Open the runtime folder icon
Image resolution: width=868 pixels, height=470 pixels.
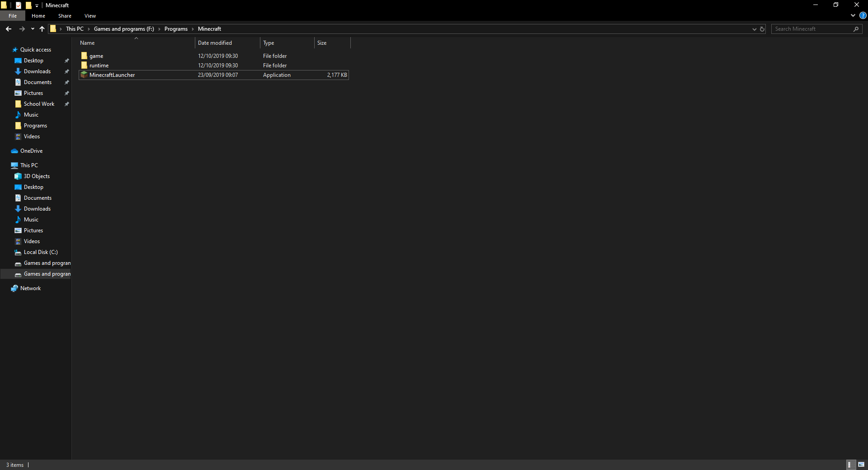[x=84, y=65]
